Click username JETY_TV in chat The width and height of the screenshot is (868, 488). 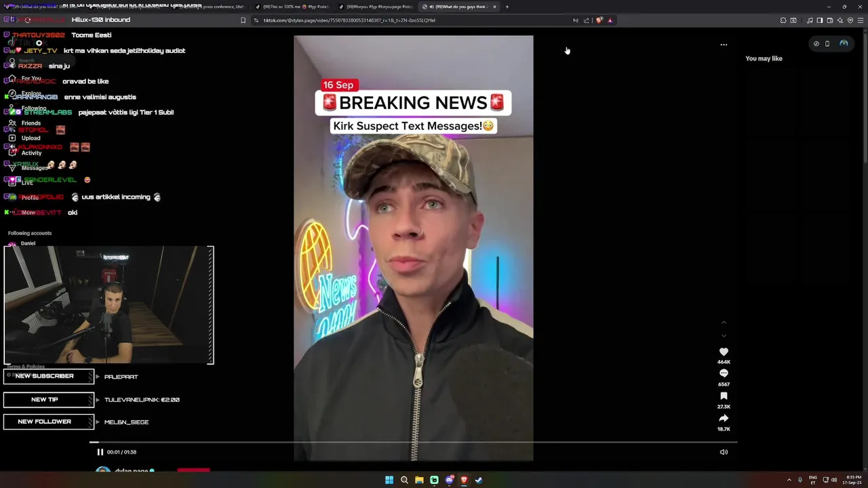point(41,51)
